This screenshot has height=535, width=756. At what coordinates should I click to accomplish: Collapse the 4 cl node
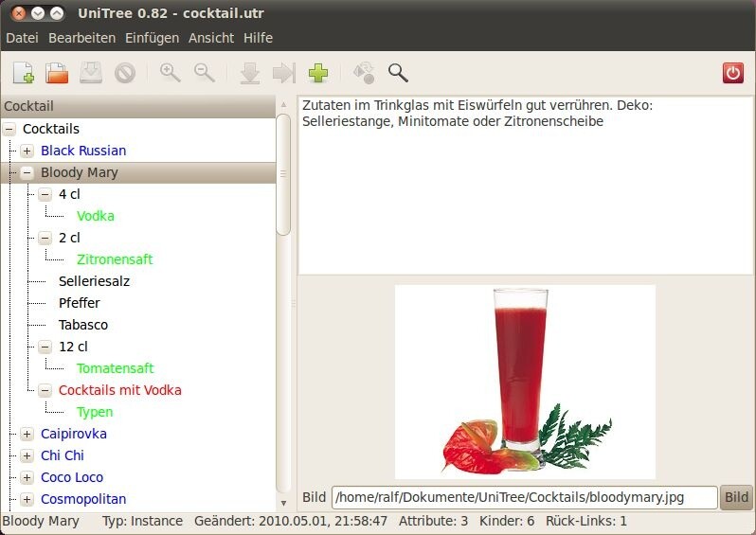(x=45, y=195)
